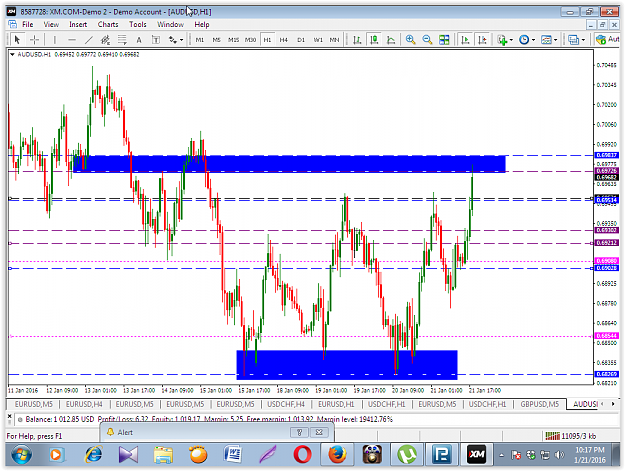Select the H1 timeframe button
The width and height of the screenshot is (625, 471).
267,40
